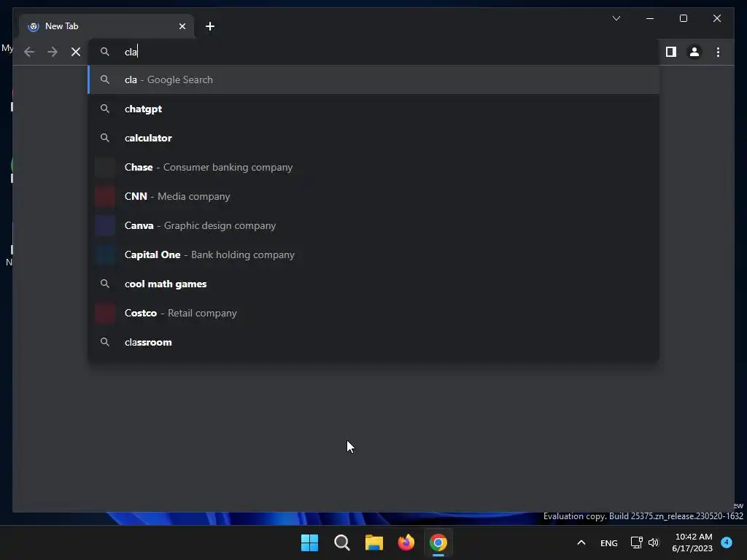The image size is (747, 560).
Task: Pick CNN Media company suggestion
Action: point(373,196)
